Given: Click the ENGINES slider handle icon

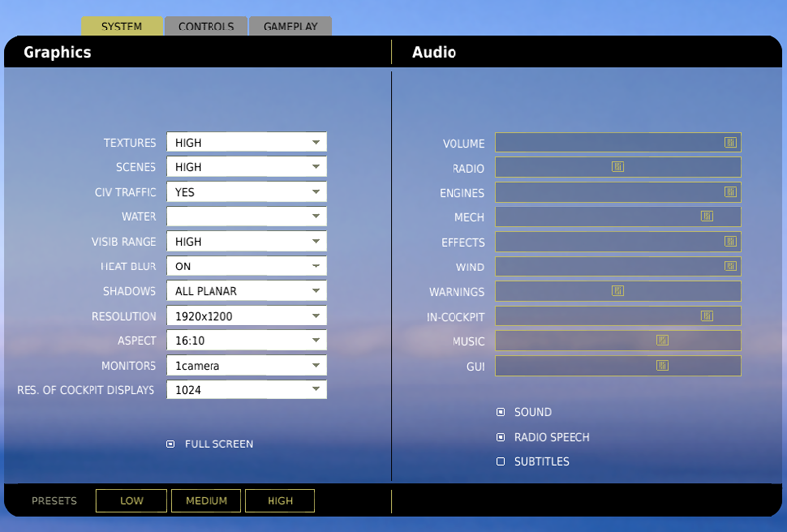Looking at the screenshot, I should click(x=730, y=192).
